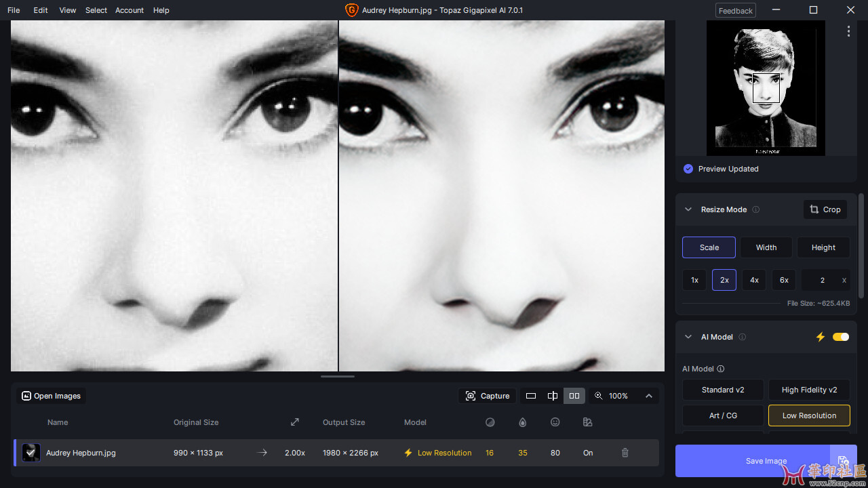Click the navigator thumbnail preview
868x488 pixels.
point(766,88)
